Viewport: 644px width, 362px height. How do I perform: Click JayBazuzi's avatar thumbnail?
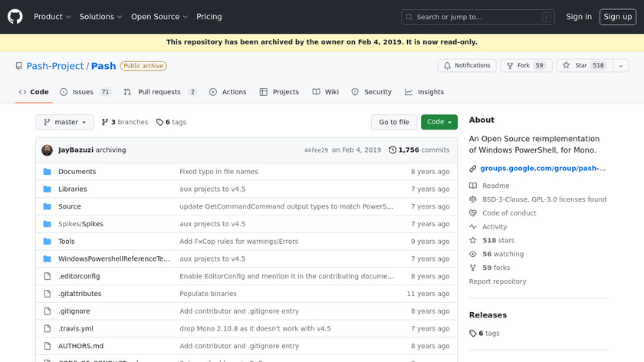tap(48, 150)
